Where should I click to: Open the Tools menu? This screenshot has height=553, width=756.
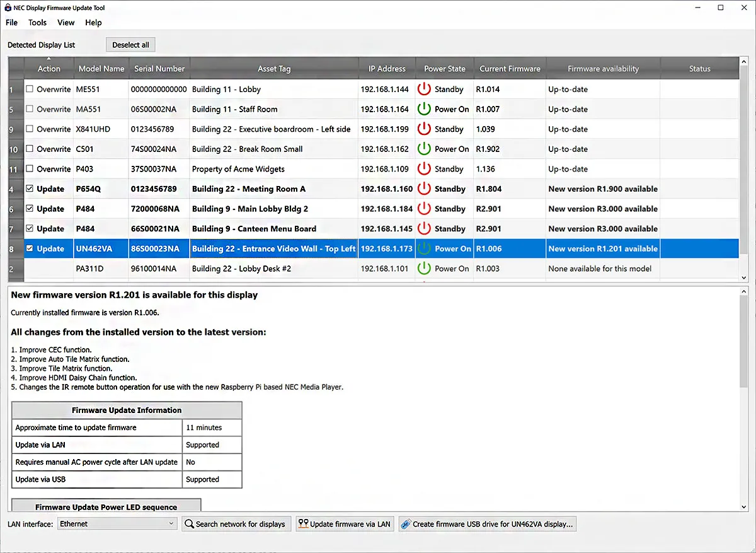pyautogui.click(x=37, y=23)
